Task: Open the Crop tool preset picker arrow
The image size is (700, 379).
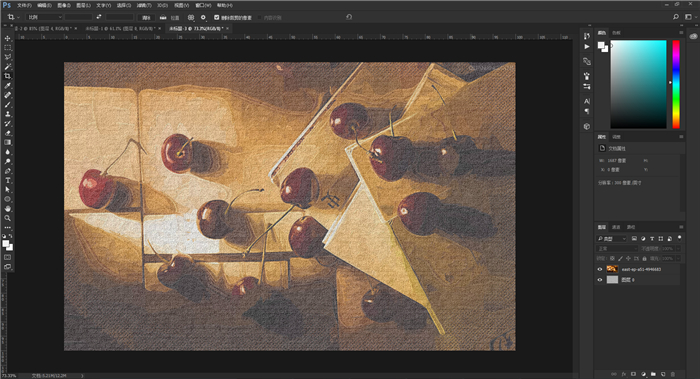Action: (x=18, y=17)
